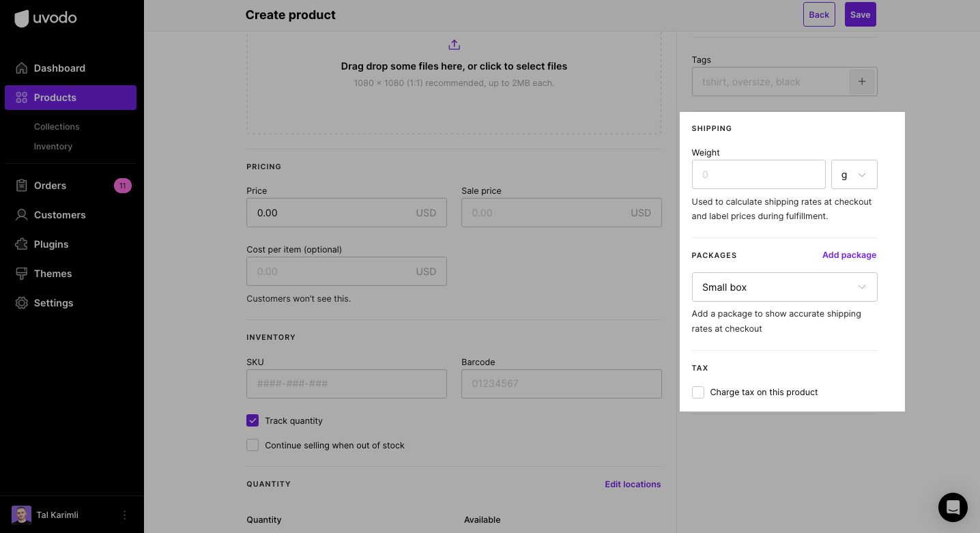
Task: Click the Customers person icon
Action: [x=22, y=215]
